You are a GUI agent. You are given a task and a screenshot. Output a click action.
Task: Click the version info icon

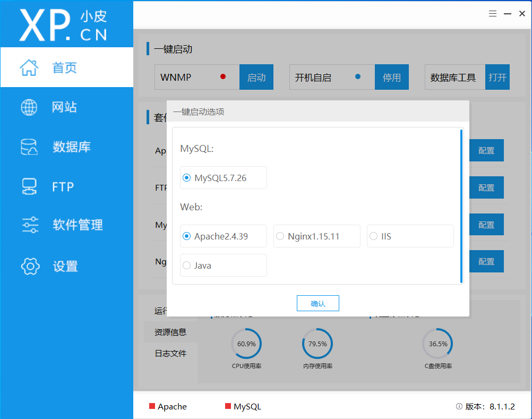pos(459,406)
